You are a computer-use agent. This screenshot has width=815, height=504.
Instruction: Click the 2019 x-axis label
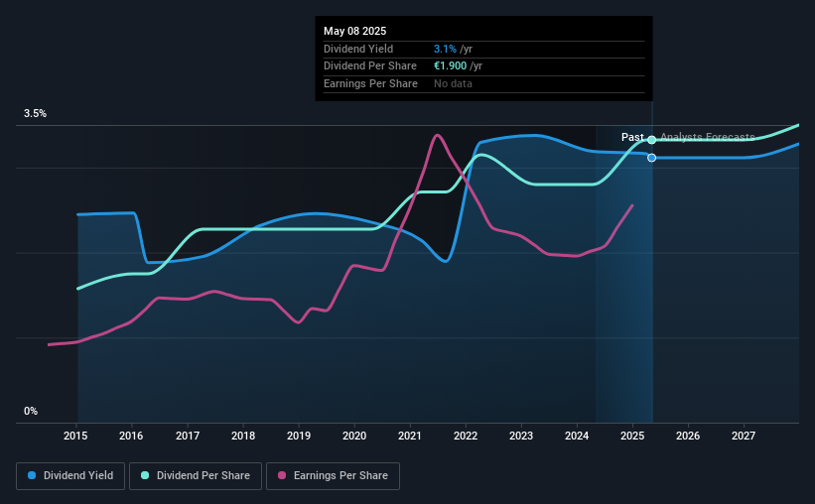click(x=299, y=436)
